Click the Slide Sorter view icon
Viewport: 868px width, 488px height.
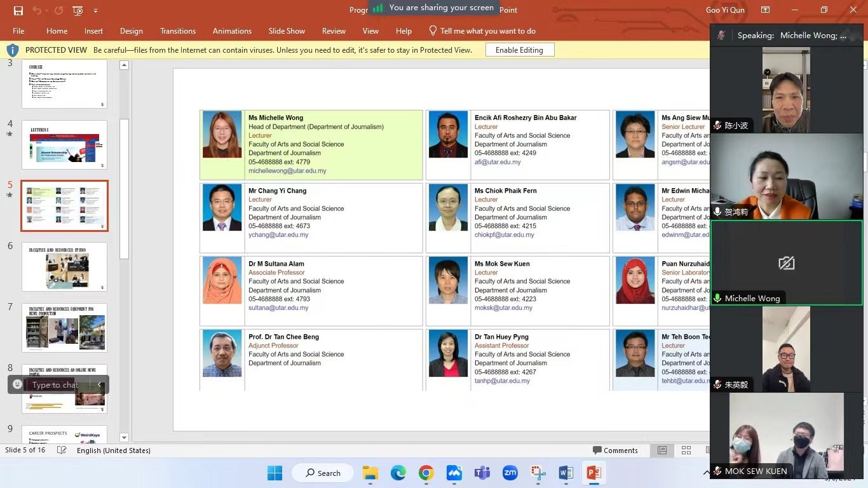(x=686, y=451)
